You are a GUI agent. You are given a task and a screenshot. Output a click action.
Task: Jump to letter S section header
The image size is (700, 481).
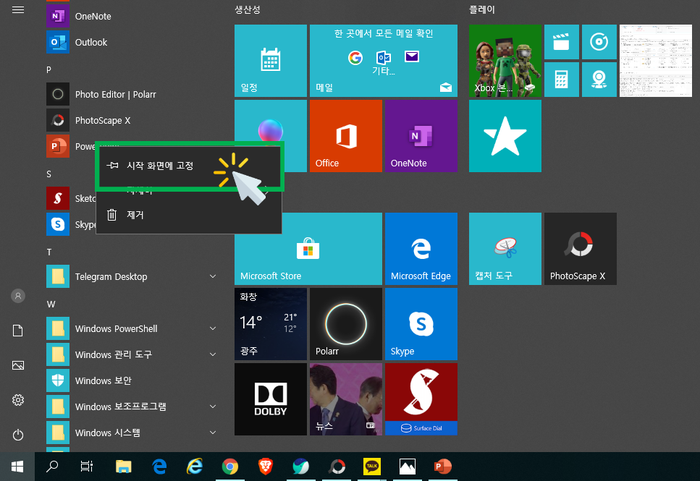point(49,174)
